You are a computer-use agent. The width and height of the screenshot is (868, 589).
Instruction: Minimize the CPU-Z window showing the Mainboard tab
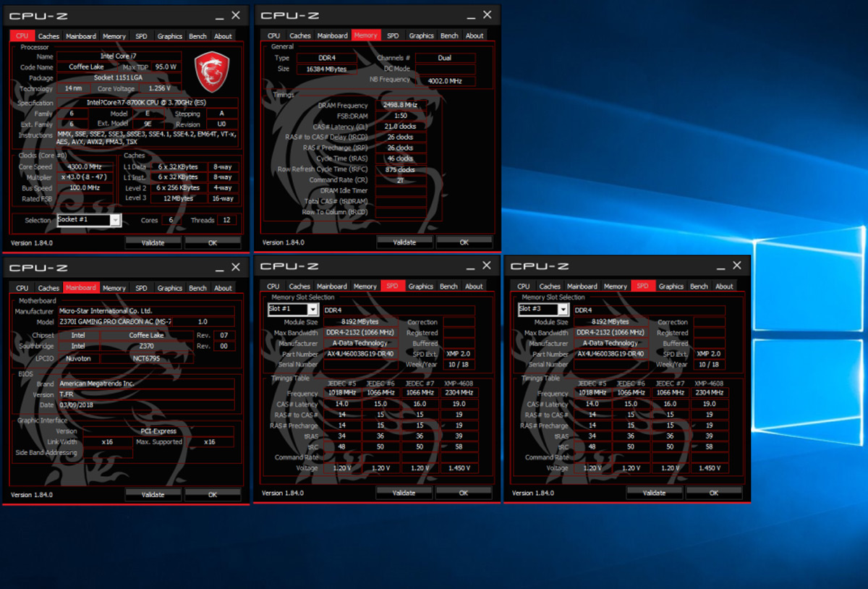[x=218, y=268]
